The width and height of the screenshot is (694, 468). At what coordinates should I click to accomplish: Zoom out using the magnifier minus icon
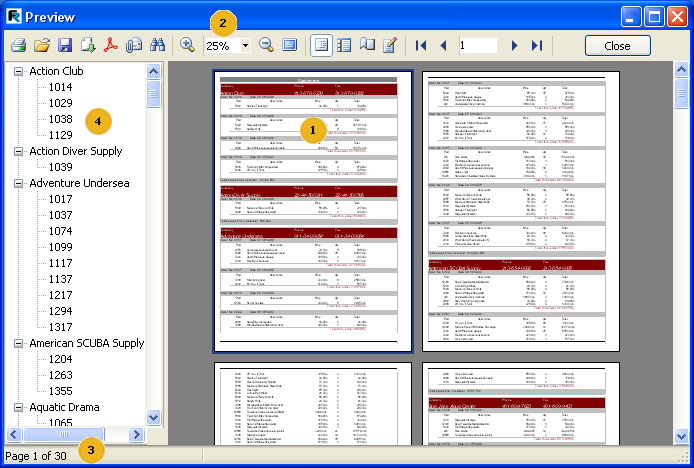(x=267, y=46)
